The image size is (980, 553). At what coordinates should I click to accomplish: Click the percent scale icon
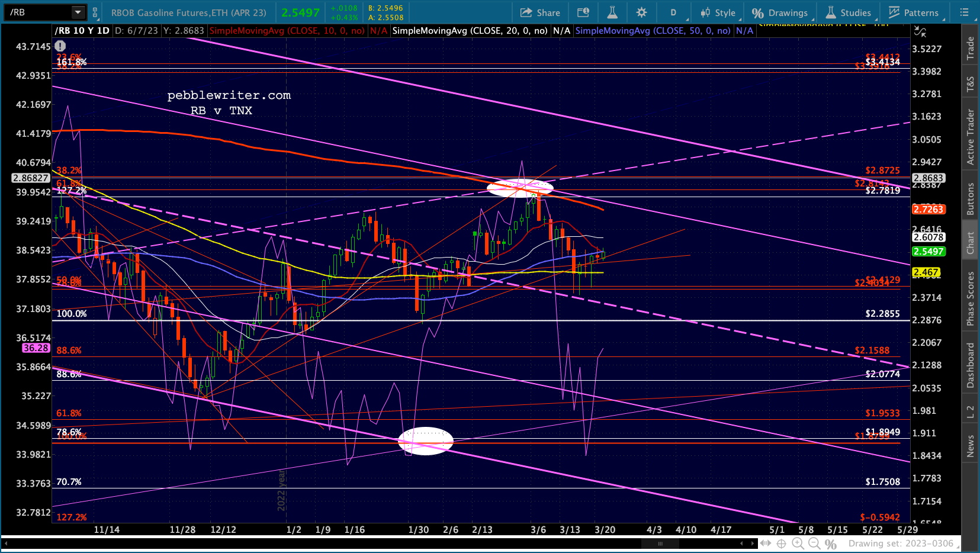[x=831, y=544]
